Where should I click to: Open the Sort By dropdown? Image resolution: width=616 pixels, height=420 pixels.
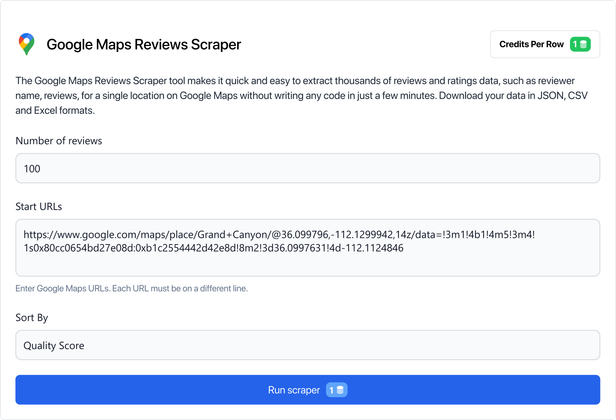pyautogui.click(x=308, y=345)
